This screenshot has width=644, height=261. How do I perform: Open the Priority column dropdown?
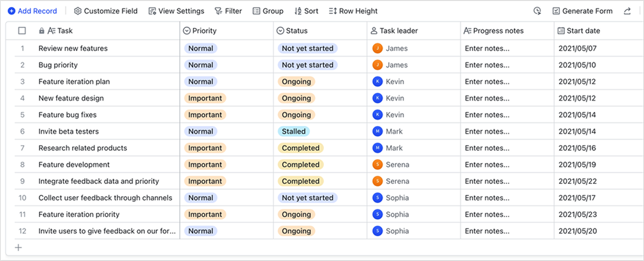187,31
